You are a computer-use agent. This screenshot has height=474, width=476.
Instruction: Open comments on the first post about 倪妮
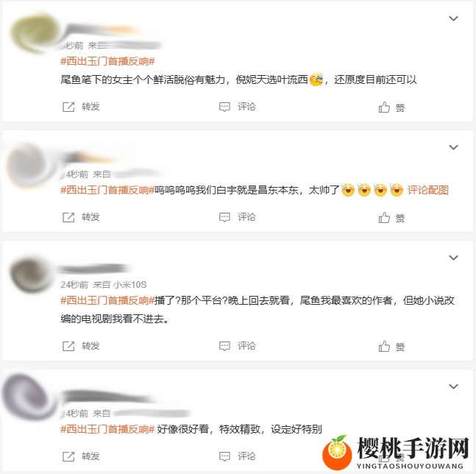[224, 107]
